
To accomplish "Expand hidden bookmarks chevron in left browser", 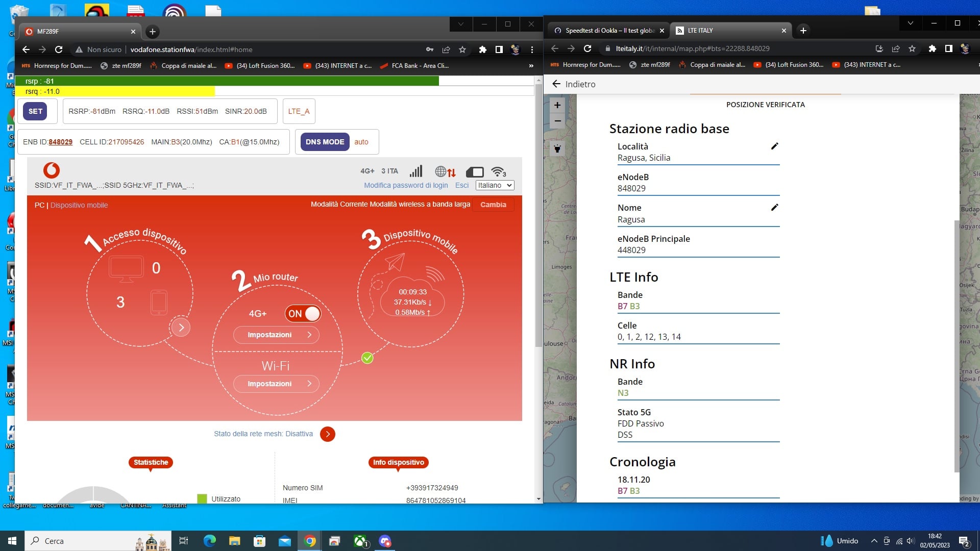I will click(x=531, y=66).
